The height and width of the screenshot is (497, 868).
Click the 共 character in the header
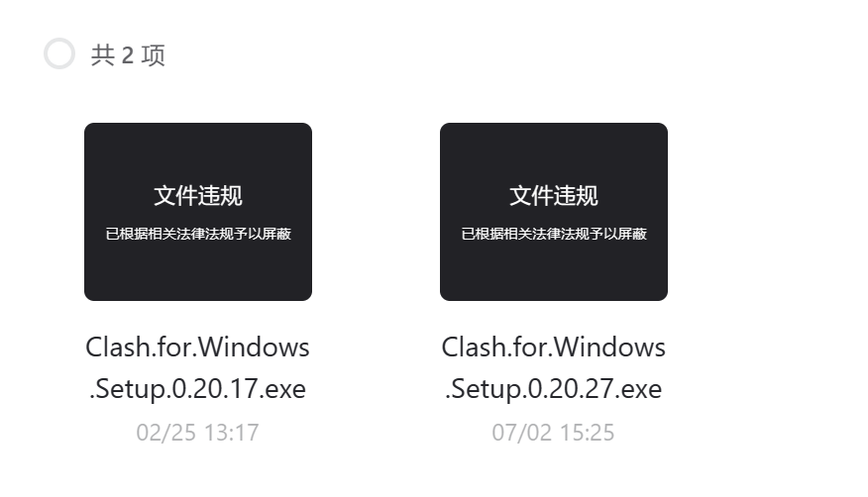(103, 55)
